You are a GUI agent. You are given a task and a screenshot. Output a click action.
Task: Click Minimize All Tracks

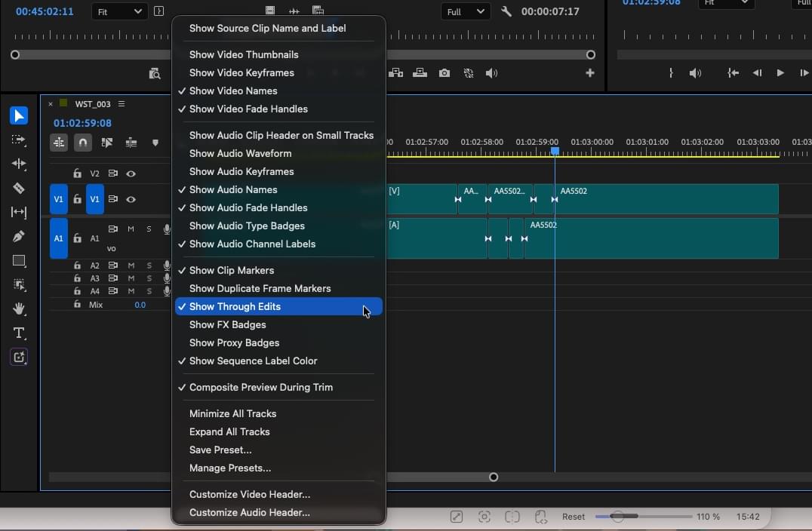coord(278,413)
